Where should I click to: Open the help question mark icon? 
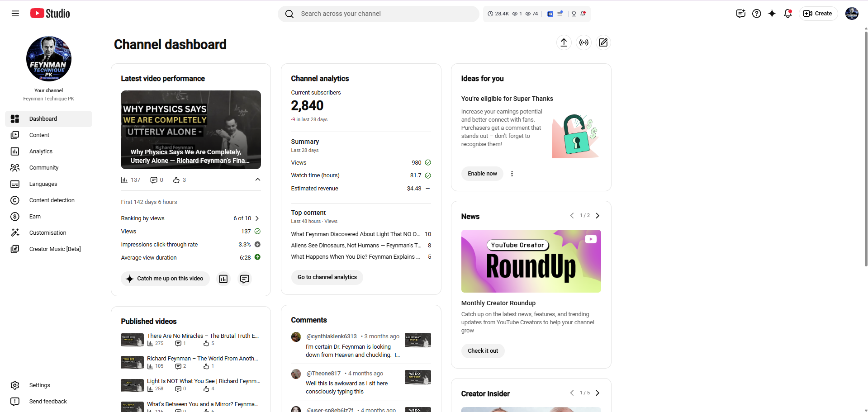click(x=756, y=14)
